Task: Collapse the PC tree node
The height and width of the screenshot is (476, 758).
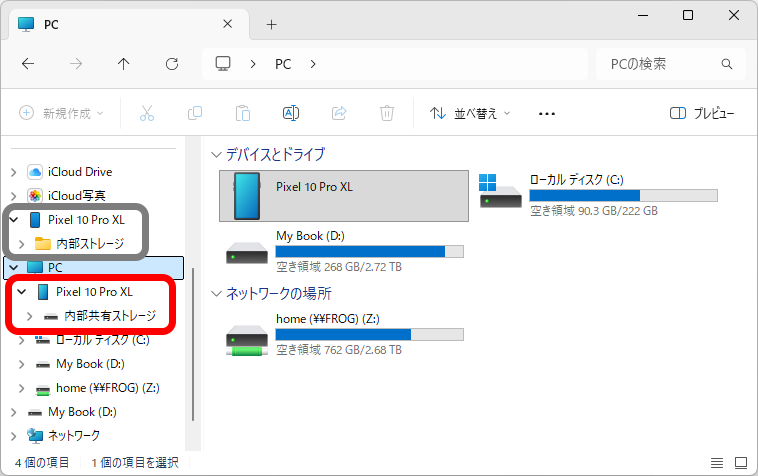Action: 14,268
